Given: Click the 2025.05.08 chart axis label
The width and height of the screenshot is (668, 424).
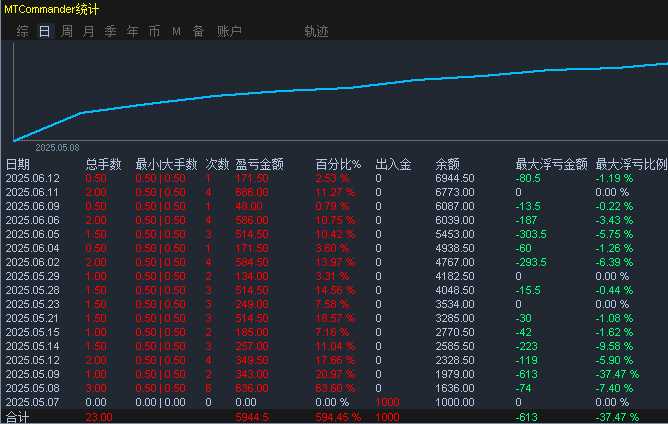Looking at the screenshot, I should pyautogui.click(x=57, y=148).
